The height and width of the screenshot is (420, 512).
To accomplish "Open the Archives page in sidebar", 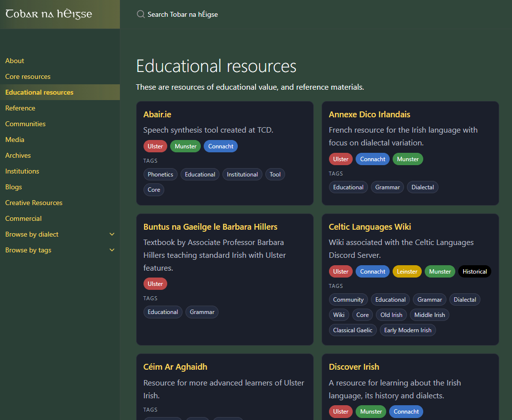I will coord(18,155).
